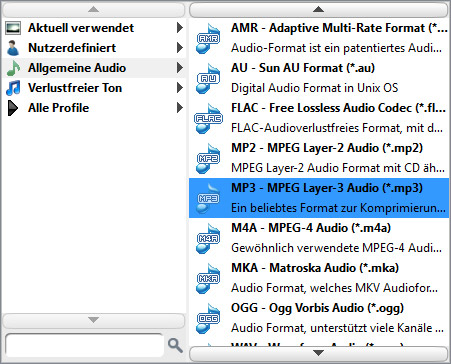Image resolution: width=451 pixels, height=364 pixels.
Task: Choose AMR - Adaptive Multi-Rate Format
Action: point(319,38)
